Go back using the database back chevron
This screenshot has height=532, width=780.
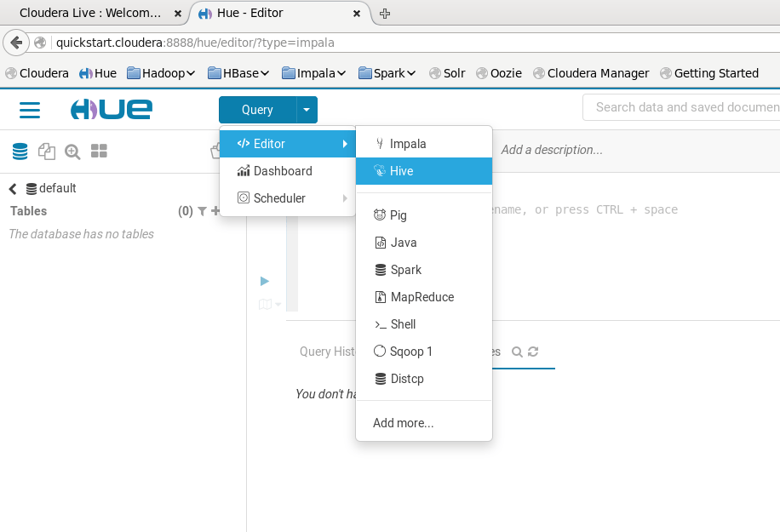pyautogui.click(x=11, y=188)
